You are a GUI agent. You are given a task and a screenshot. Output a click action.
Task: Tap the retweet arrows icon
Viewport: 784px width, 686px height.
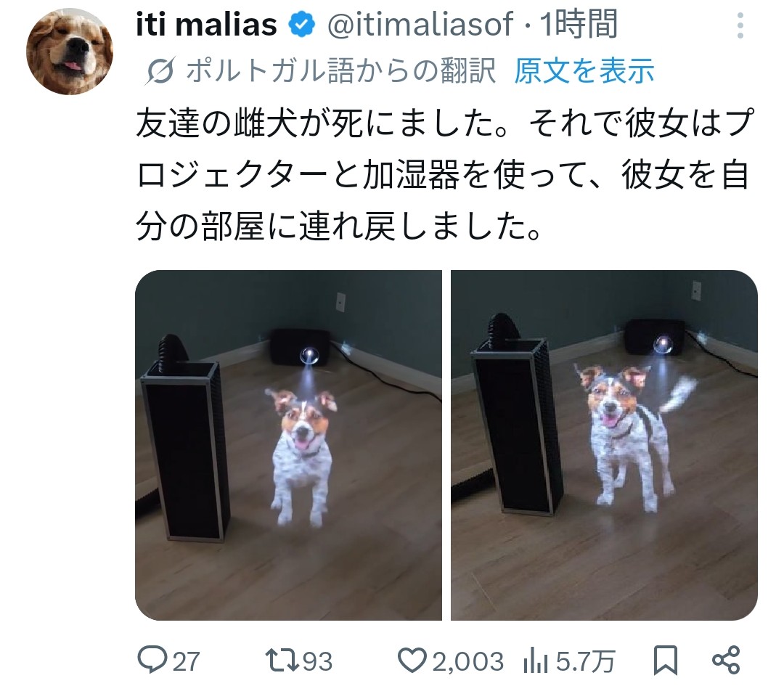coord(282,660)
